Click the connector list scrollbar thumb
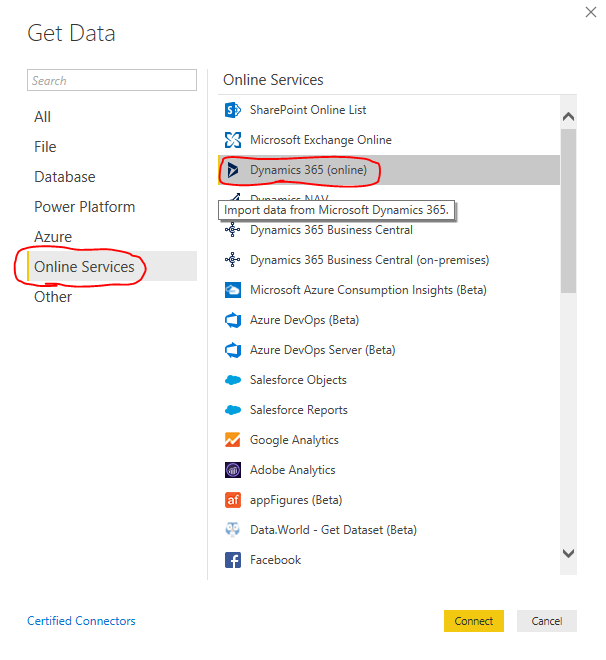 point(568,211)
